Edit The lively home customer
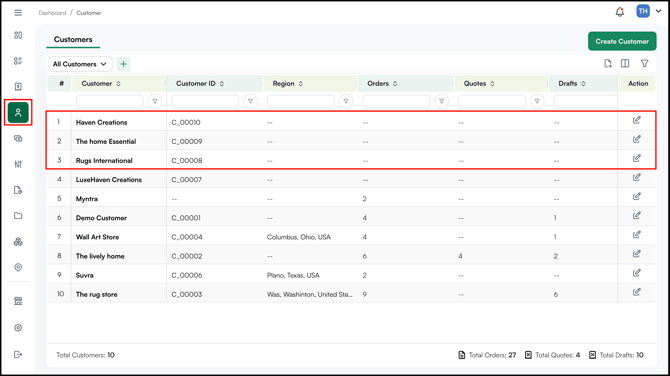Image resolution: width=670 pixels, height=376 pixels. coord(637,254)
